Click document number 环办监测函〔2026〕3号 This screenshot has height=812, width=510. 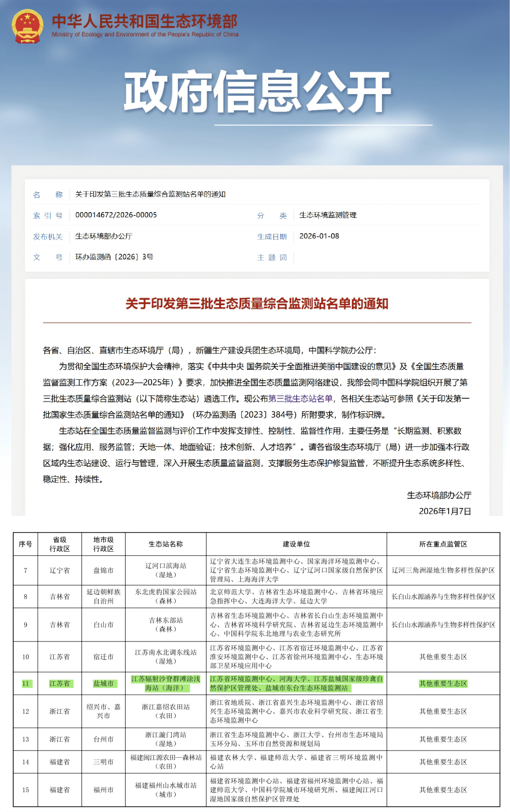[x=114, y=257]
